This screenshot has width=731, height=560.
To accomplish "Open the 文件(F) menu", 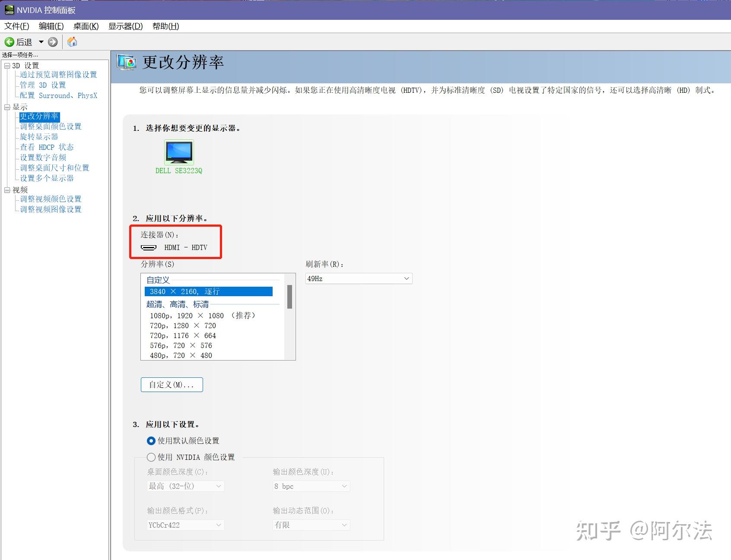I will 17,26.
